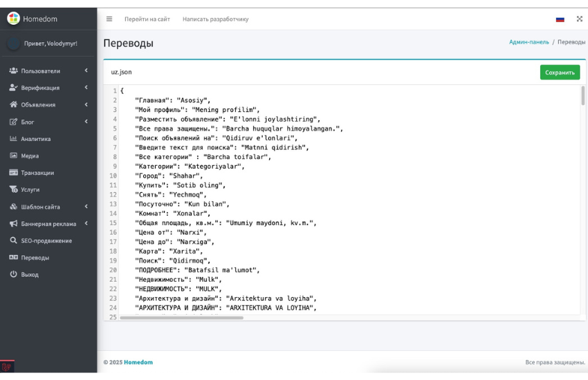This screenshot has width=588, height=380.
Task: Select Переводы in the sidebar menu
Action: 35,258
